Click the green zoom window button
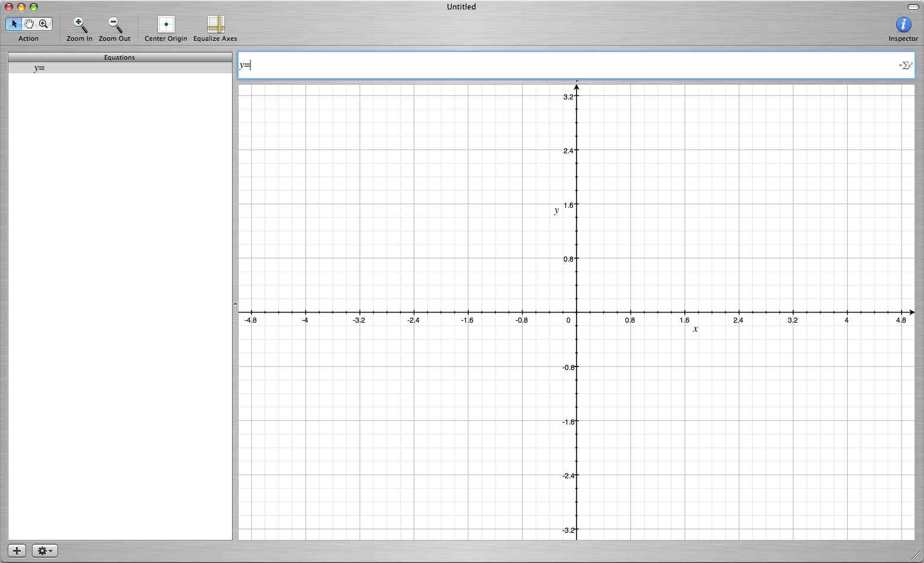The height and width of the screenshot is (563, 924). click(34, 7)
